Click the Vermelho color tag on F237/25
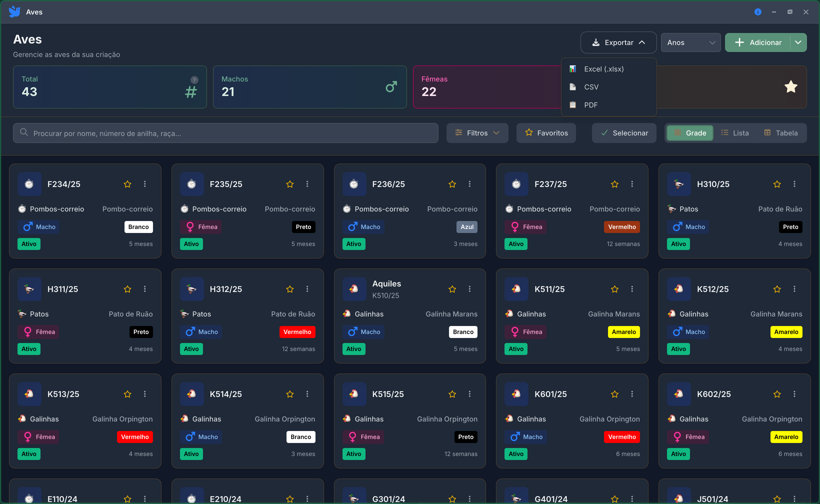The height and width of the screenshot is (504, 820). [622, 227]
